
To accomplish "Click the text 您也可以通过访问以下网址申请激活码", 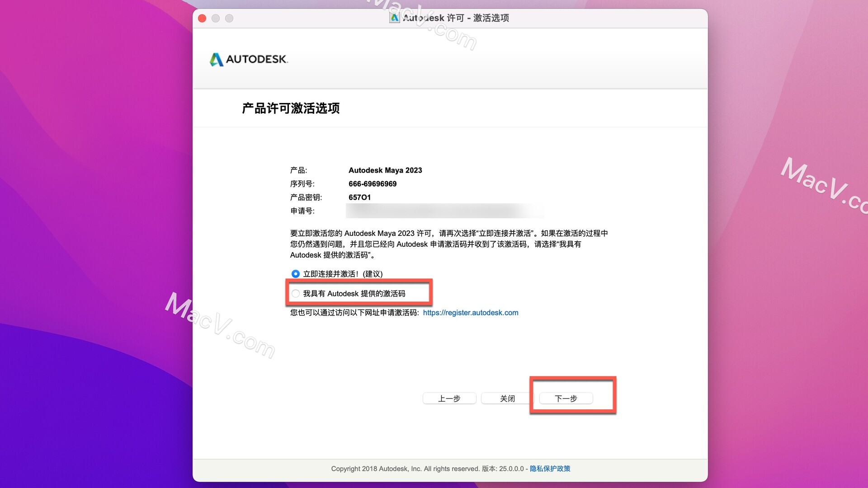I will coord(354,313).
